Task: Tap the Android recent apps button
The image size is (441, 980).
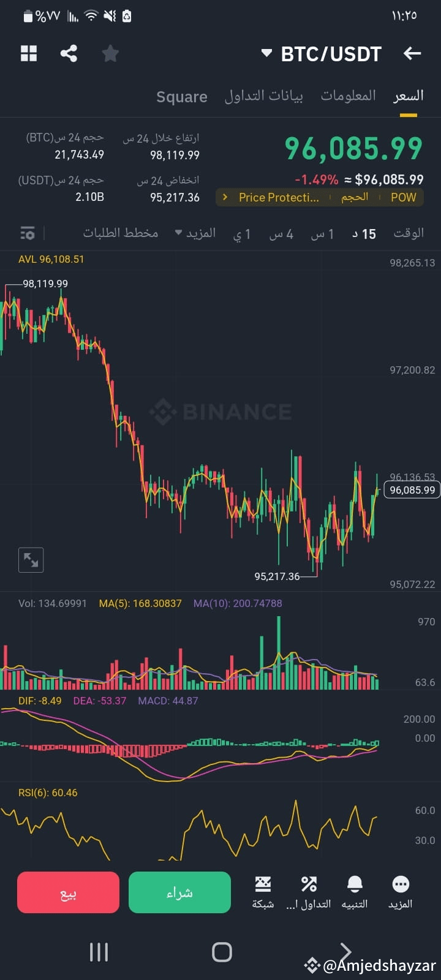Action: [x=98, y=952]
